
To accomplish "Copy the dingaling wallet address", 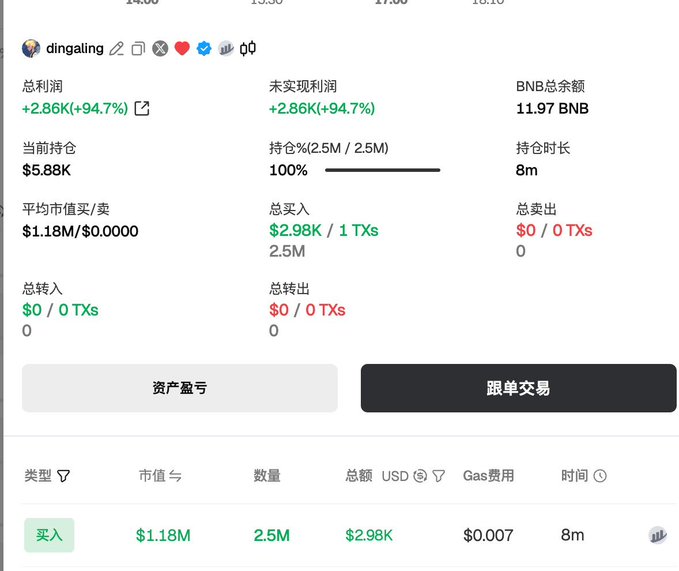I will 138,48.
